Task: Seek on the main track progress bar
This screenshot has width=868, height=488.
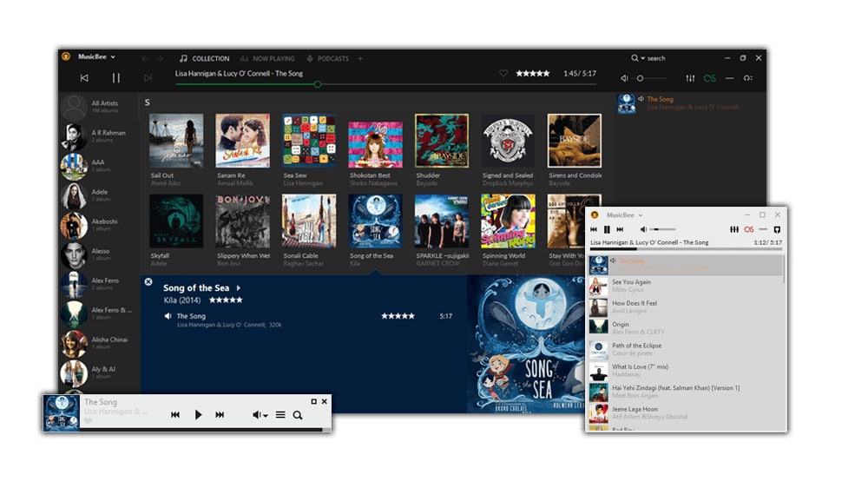Action: coord(386,84)
